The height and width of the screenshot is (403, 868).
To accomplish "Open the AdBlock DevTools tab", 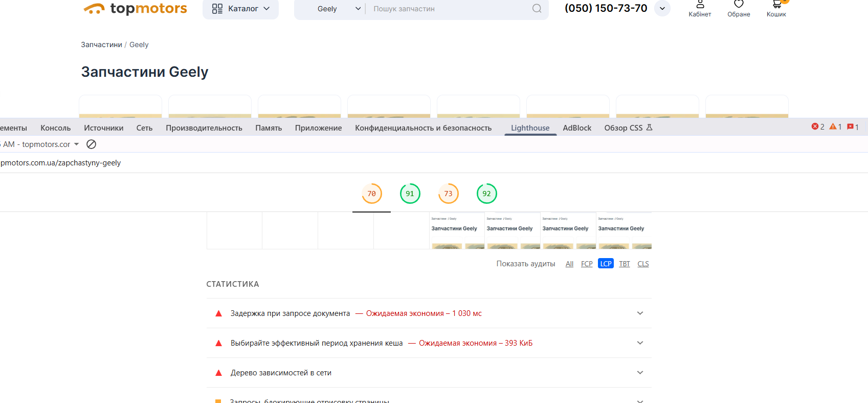I will point(577,128).
